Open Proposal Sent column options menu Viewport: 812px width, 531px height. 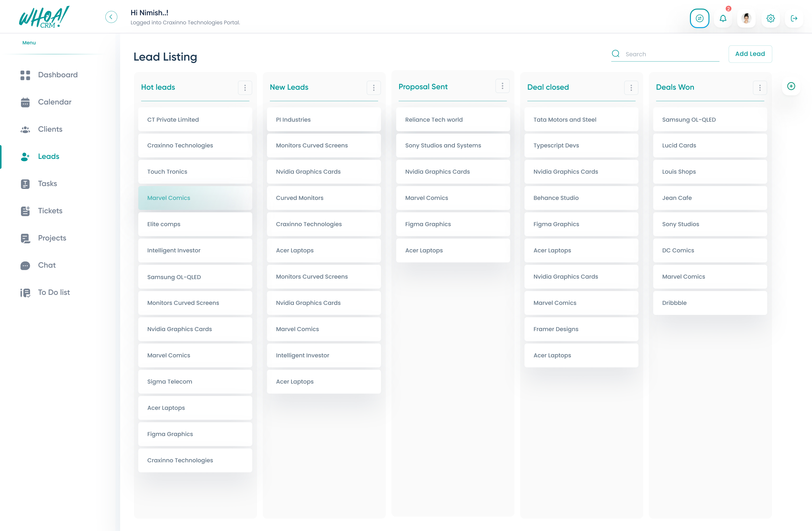pyautogui.click(x=502, y=86)
